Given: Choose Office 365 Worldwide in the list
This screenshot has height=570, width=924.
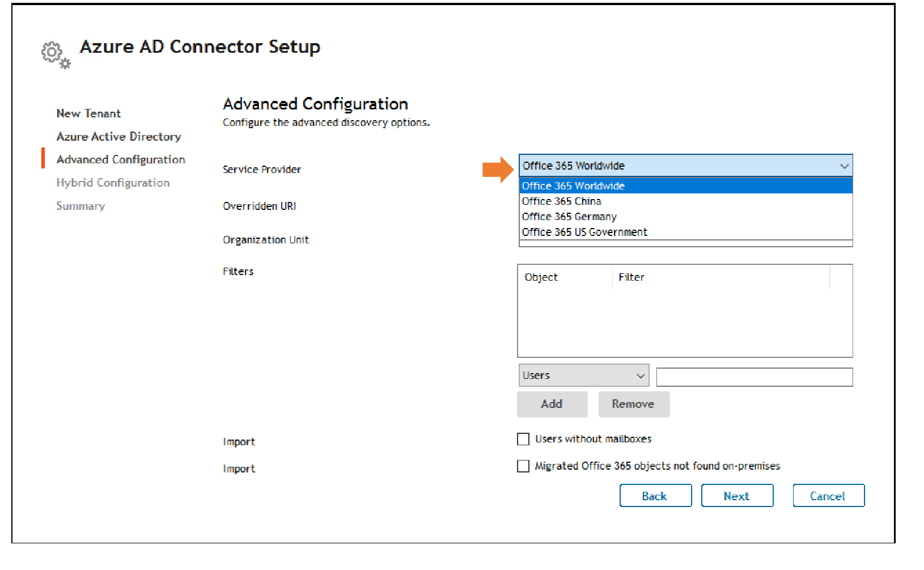Looking at the screenshot, I should click(x=686, y=185).
